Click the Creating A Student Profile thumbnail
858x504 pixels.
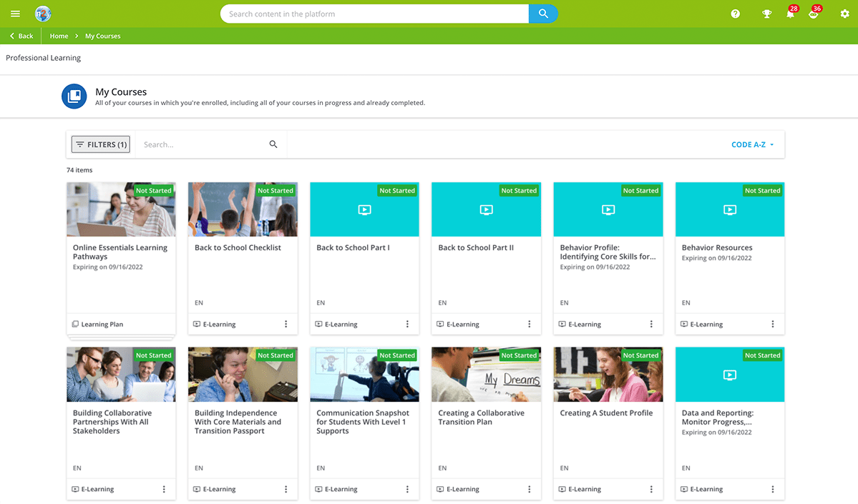[x=608, y=375]
